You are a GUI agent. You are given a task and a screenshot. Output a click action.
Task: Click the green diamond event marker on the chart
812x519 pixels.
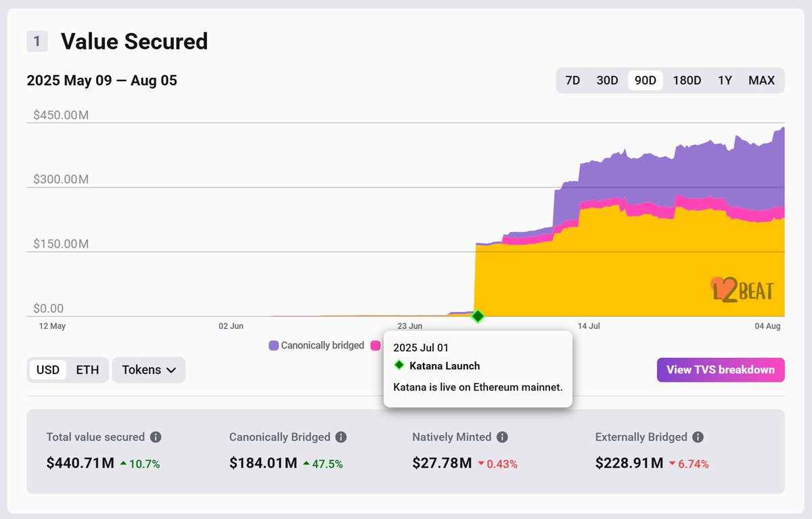coord(477,316)
